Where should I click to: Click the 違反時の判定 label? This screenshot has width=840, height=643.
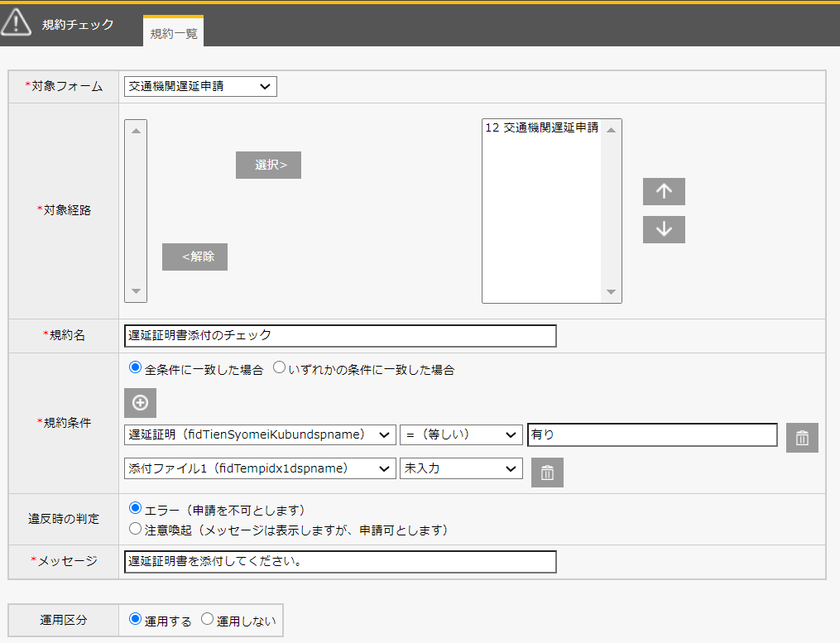coord(64,519)
